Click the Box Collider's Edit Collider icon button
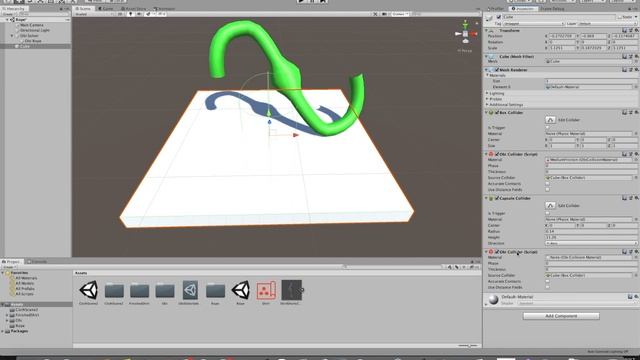 pos(550,120)
